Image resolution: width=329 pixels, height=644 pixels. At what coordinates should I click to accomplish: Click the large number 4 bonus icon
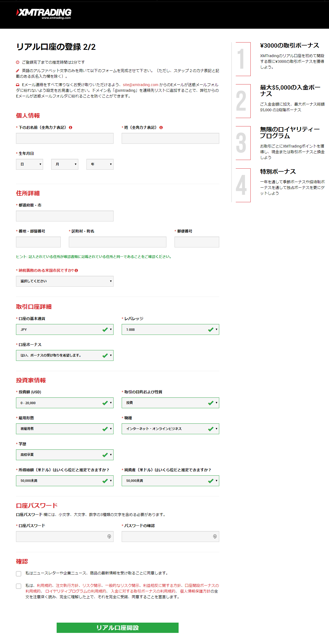[x=243, y=185]
